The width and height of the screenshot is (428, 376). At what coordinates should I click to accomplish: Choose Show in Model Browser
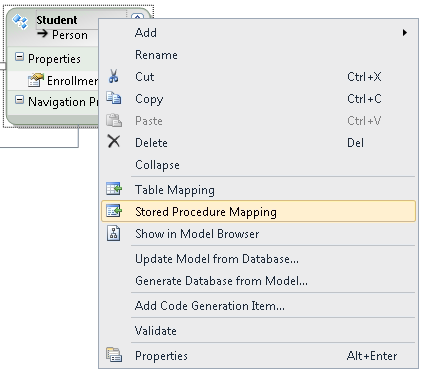click(258, 233)
